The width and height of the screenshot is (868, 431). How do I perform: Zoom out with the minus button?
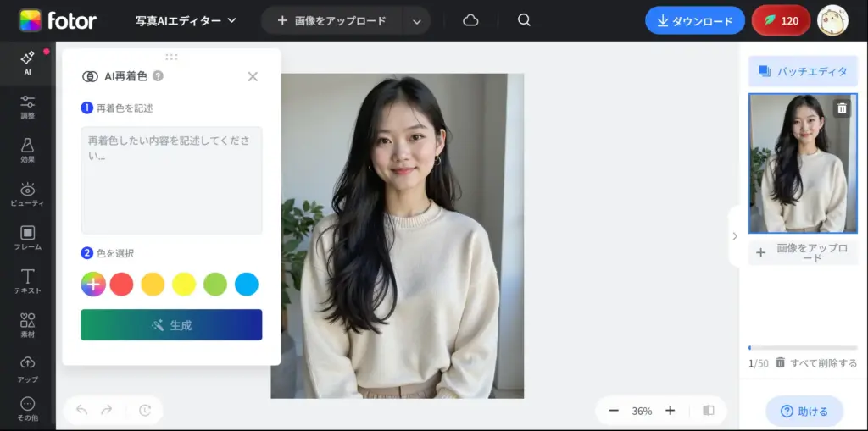614,411
